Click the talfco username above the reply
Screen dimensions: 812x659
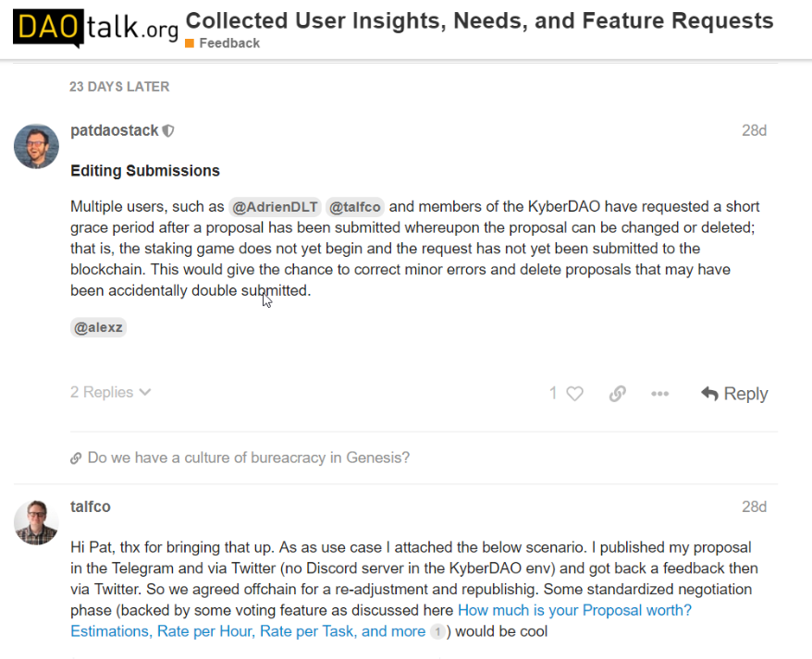pos(91,506)
